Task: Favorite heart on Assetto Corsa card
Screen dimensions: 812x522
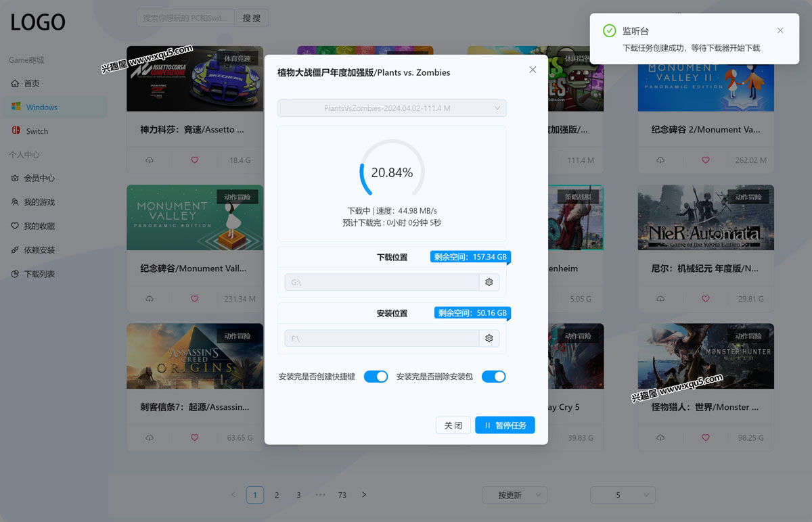Action: coord(195,160)
